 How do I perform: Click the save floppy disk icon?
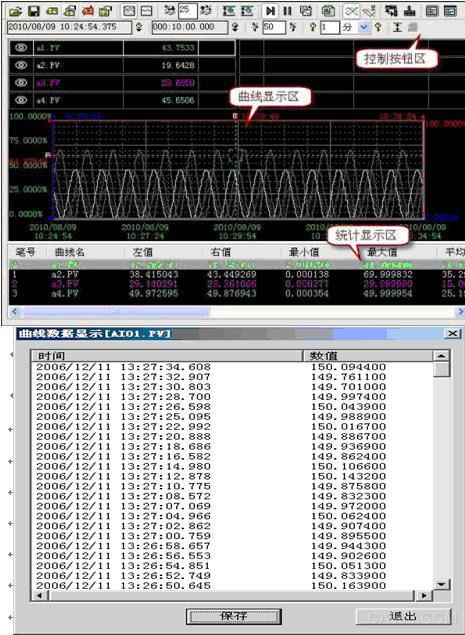point(34,11)
